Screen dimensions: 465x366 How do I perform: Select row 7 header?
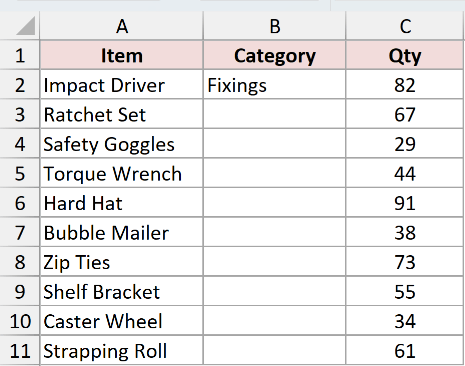[x=20, y=232]
